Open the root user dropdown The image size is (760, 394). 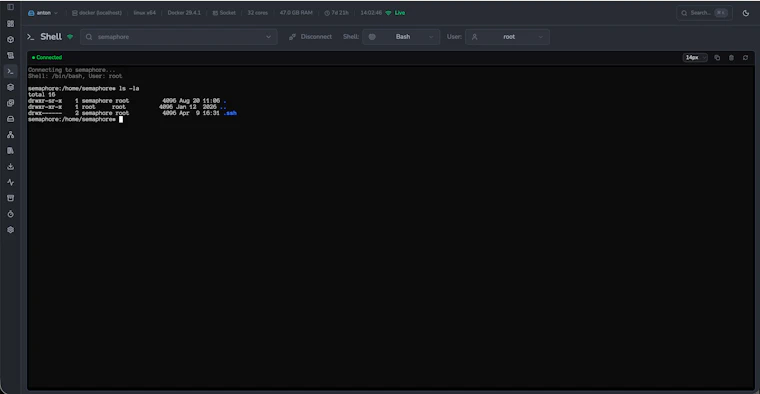click(507, 37)
